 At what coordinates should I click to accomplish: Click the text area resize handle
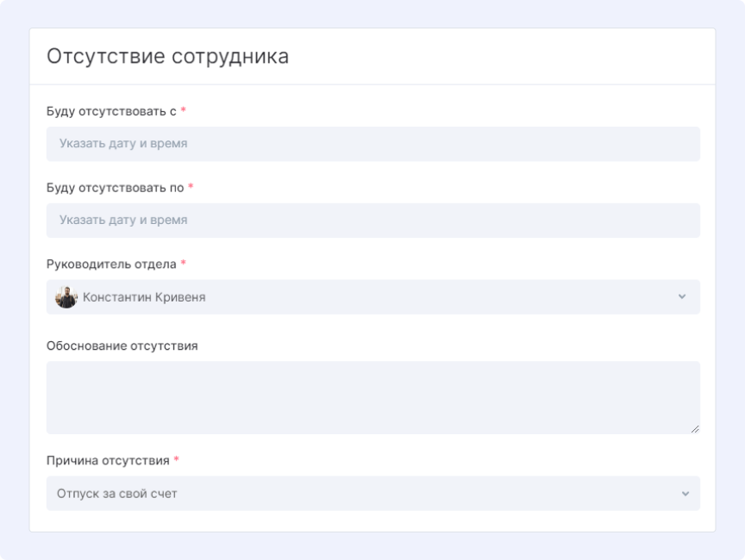tap(695, 428)
